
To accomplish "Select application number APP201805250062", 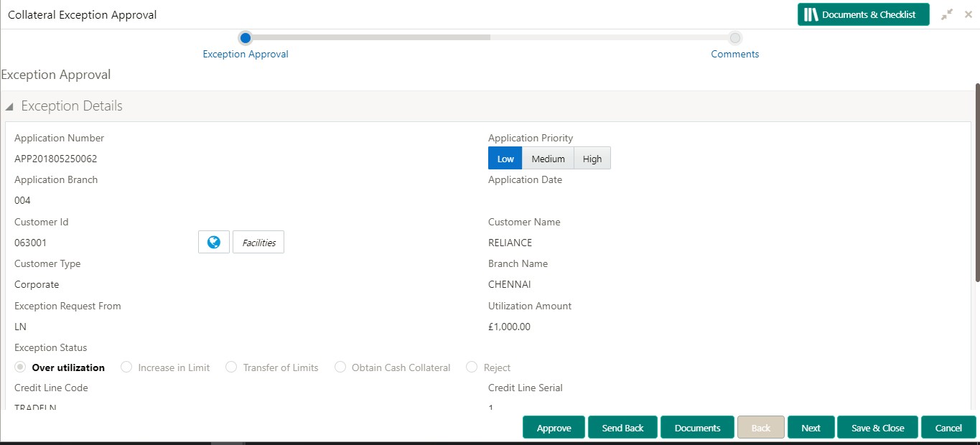I will [56, 159].
